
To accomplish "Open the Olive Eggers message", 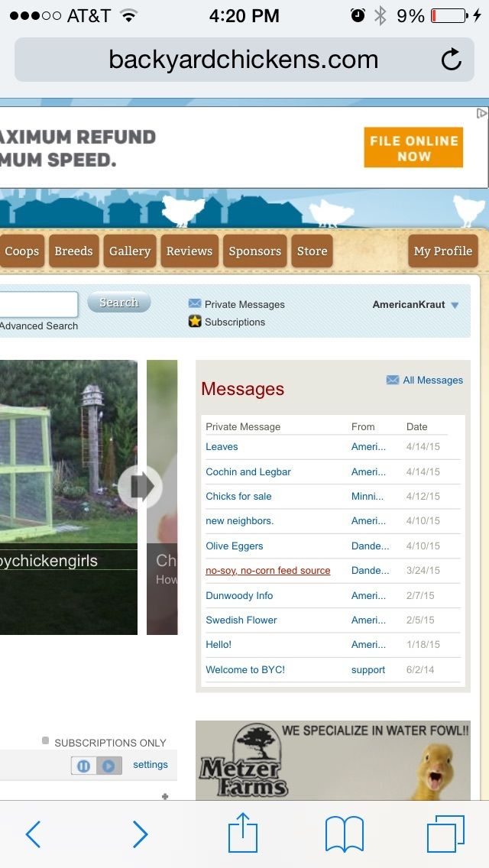I will (x=235, y=546).
